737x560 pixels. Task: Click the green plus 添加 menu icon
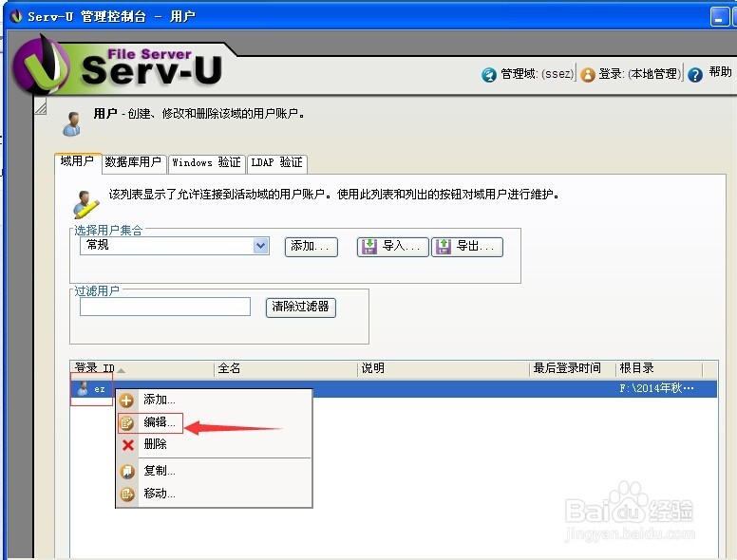click(x=126, y=401)
